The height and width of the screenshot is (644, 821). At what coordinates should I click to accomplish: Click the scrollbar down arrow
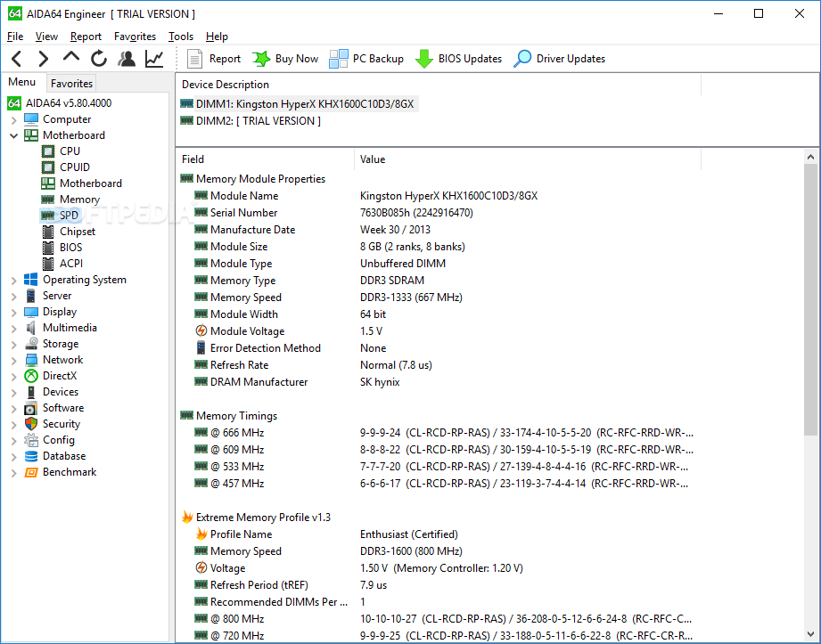point(810,634)
